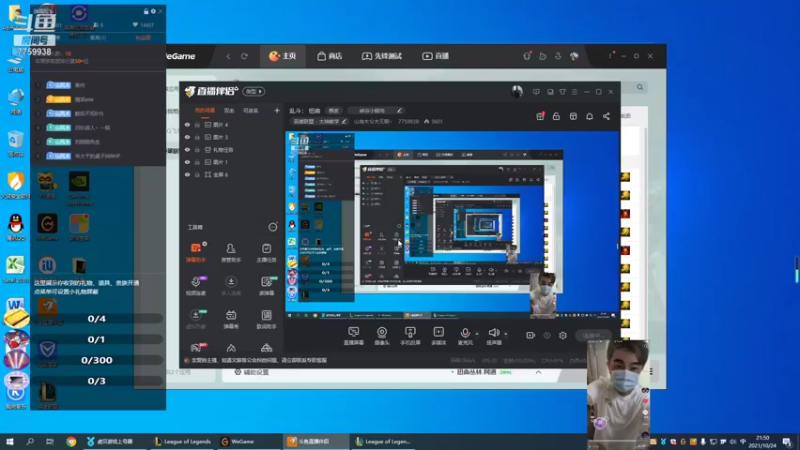Viewport: 800px width, 450px height.
Task: Click the end-stream button in control bar
Action: click(592, 335)
